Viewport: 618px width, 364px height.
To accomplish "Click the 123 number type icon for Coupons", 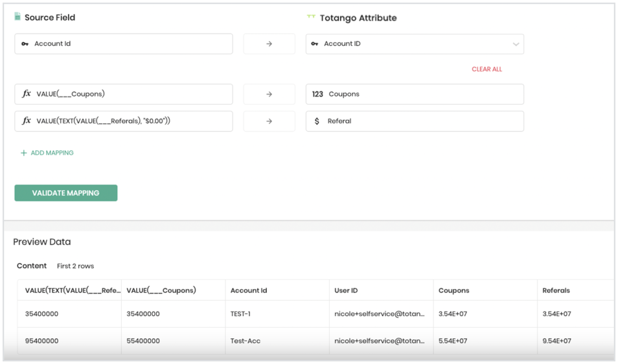I will tap(317, 94).
